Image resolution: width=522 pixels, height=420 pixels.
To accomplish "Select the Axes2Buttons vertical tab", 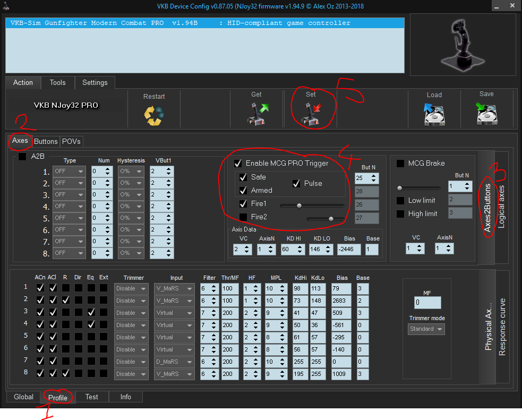I will tap(487, 208).
